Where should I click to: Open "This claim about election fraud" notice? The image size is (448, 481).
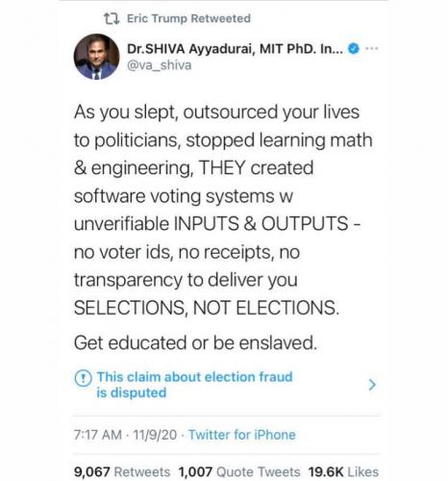coord(194,377)
